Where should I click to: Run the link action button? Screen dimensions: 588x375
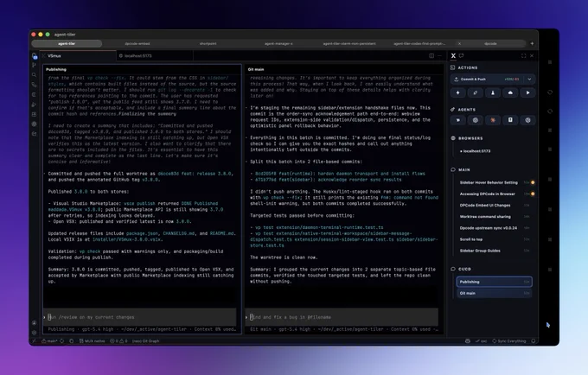point(475,93)
